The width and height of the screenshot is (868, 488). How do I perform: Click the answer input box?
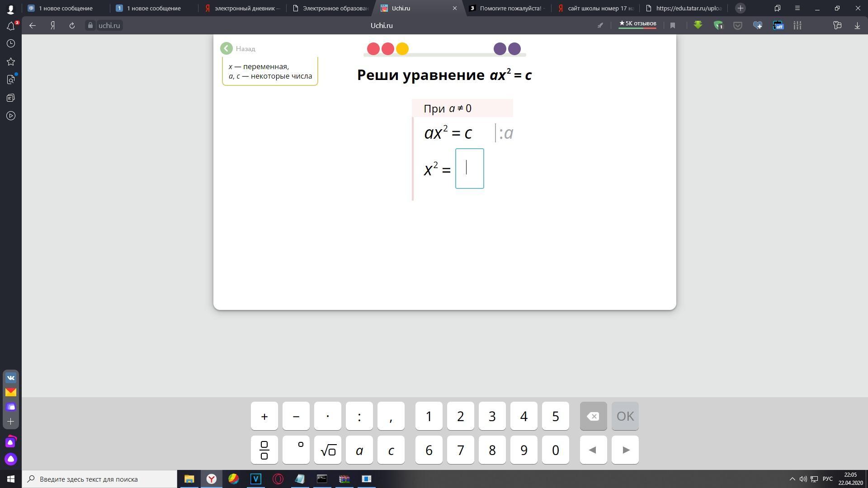pos(469,169)
